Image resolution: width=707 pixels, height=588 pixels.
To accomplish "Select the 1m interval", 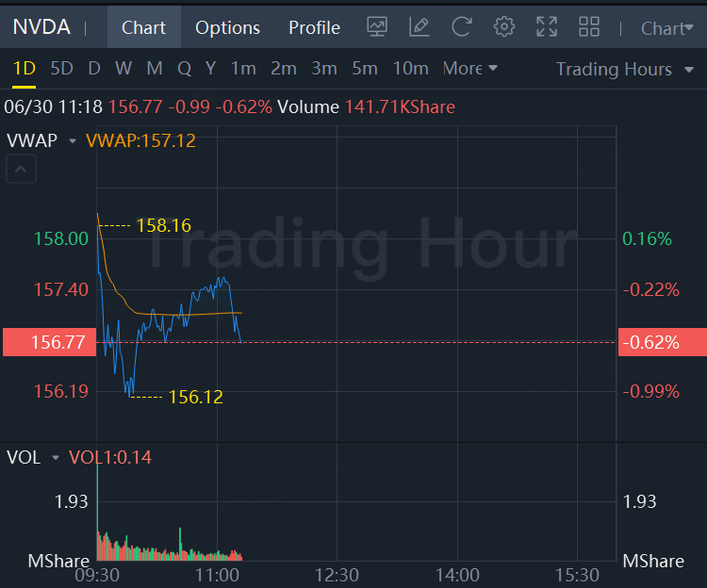I will click(x=243, y=68).
